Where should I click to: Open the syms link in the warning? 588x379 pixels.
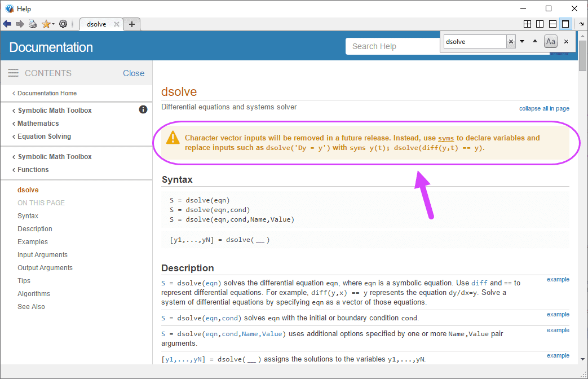[446, 138]
